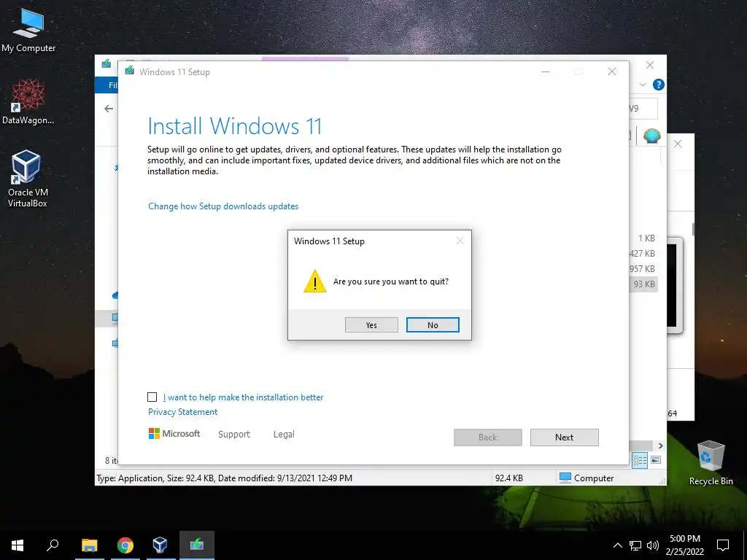Screen dimensions: 747x560
Task: Close the small window behind File Explorer
Action: pos(678,144)
